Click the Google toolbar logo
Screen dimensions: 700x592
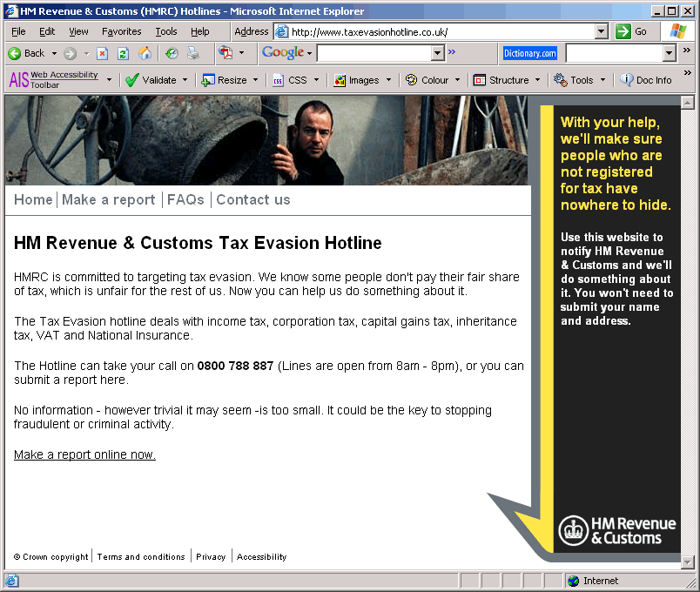(283, 53)
